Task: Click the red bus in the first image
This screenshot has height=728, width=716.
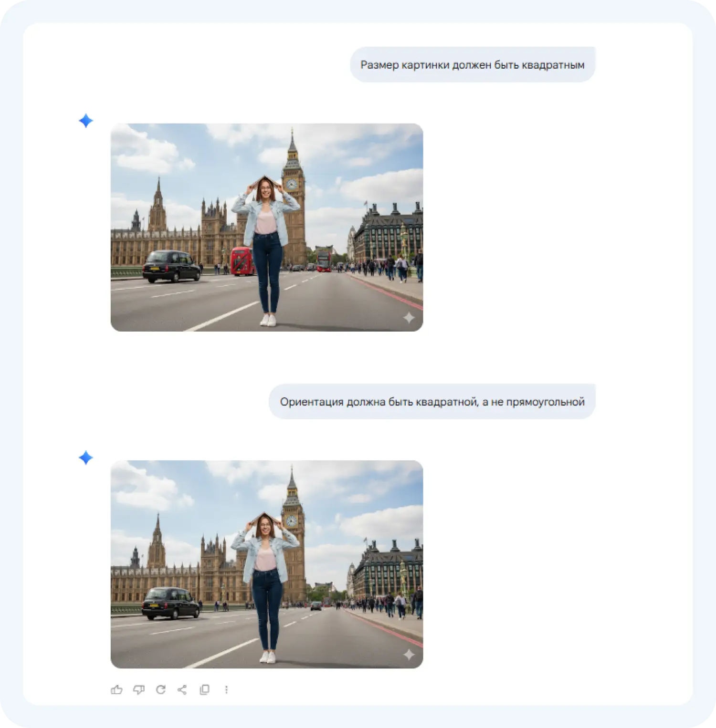Action: coord(242,261)
